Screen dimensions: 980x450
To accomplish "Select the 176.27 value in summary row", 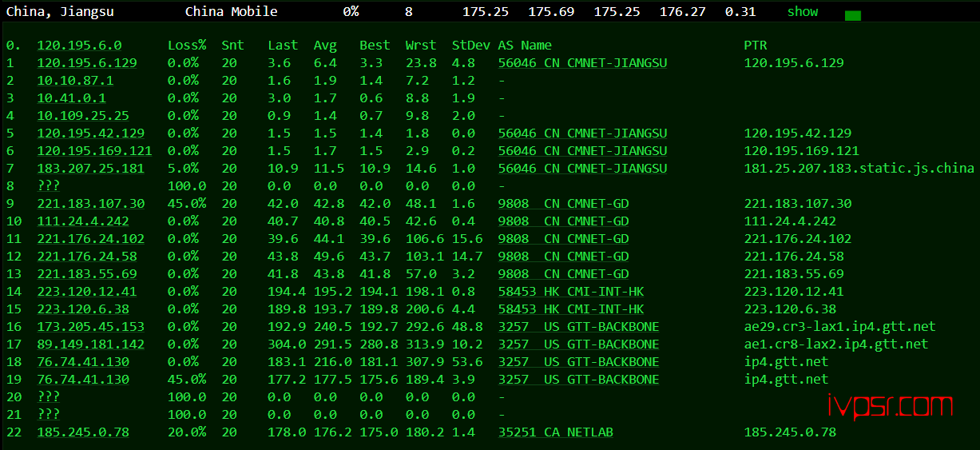I will (x=683, y=12).
